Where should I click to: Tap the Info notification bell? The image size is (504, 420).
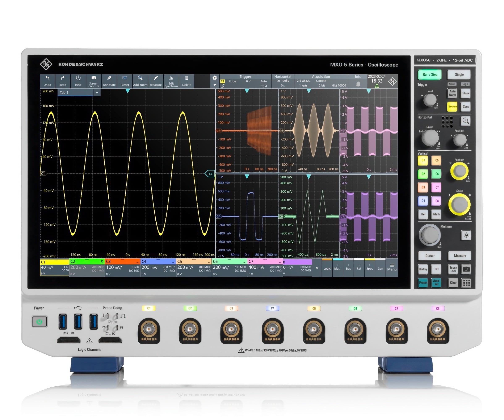click(358, 84)
